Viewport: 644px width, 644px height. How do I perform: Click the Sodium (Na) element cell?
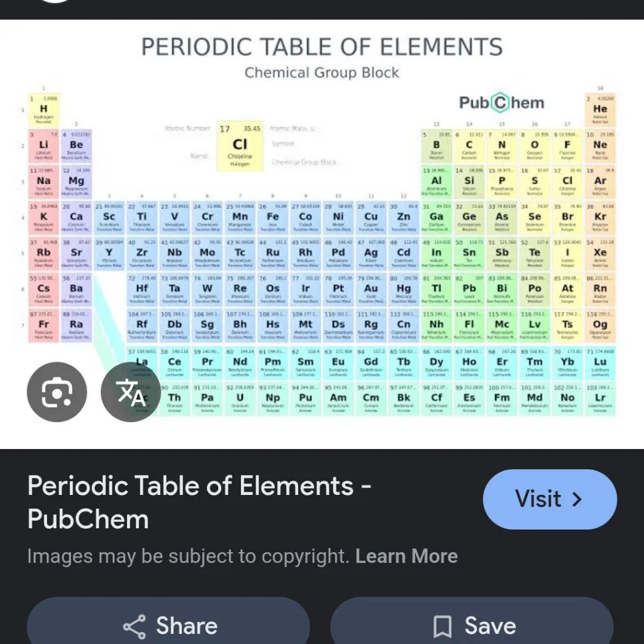tap(43, 184)
